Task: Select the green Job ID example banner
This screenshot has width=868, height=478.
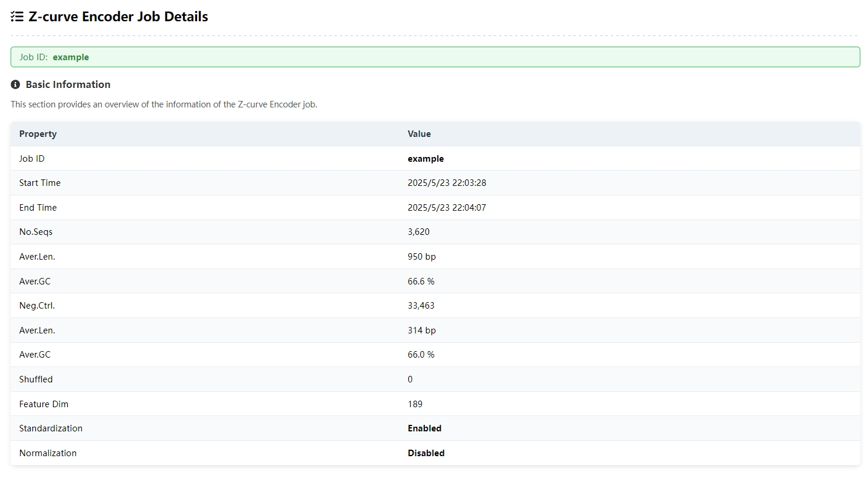Action: click(435, 57)
